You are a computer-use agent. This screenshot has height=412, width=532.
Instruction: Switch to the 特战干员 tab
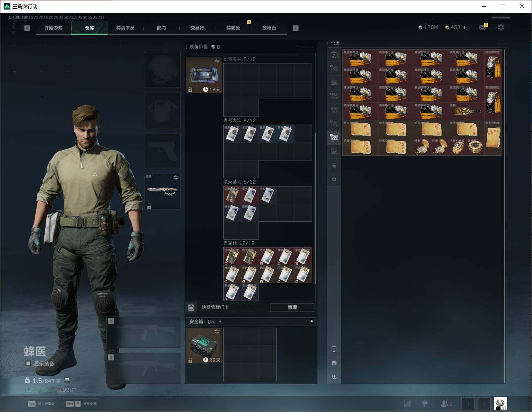pyautogui.click(x=125, y=28)
